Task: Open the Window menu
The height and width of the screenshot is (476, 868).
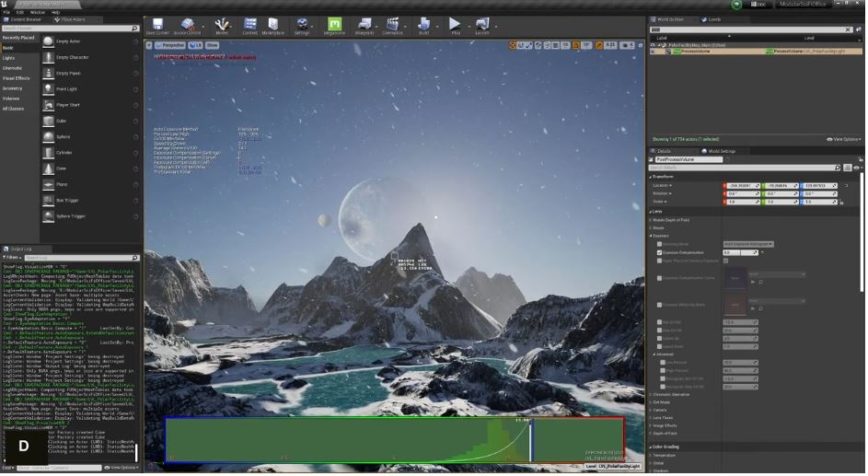Action: pos(38,12)
